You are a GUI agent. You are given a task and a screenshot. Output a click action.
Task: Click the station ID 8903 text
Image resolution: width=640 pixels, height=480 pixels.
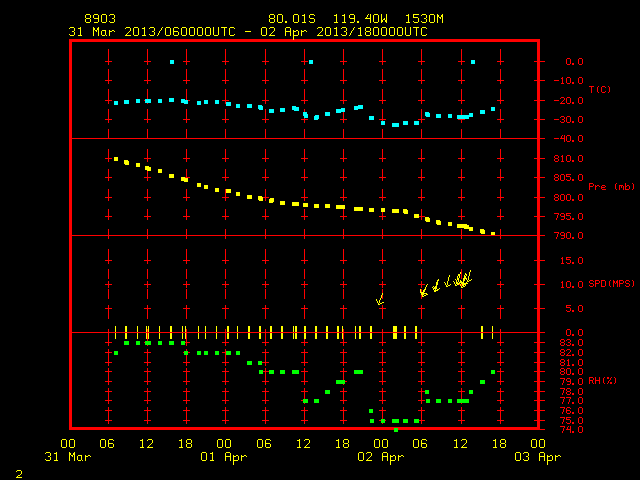click(100, 19)
